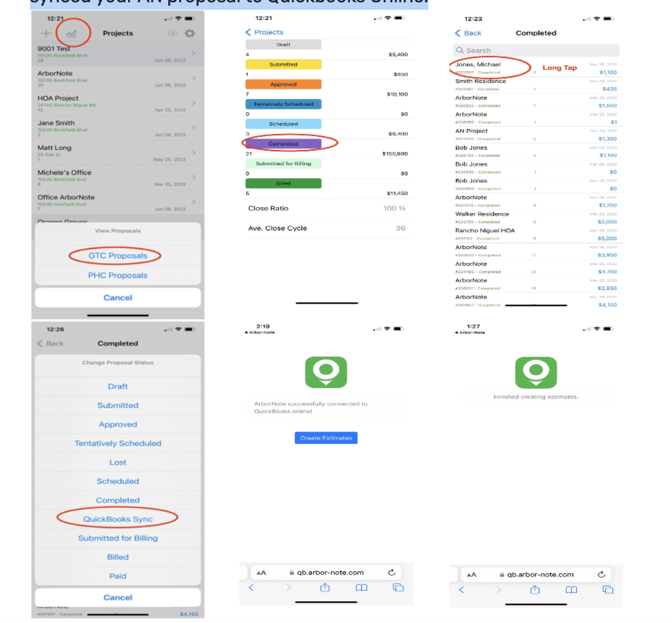Open bookmarks on the Finished creating estimates page
The width and height of the screenshot is (672, 623).
tap(571, 590)
